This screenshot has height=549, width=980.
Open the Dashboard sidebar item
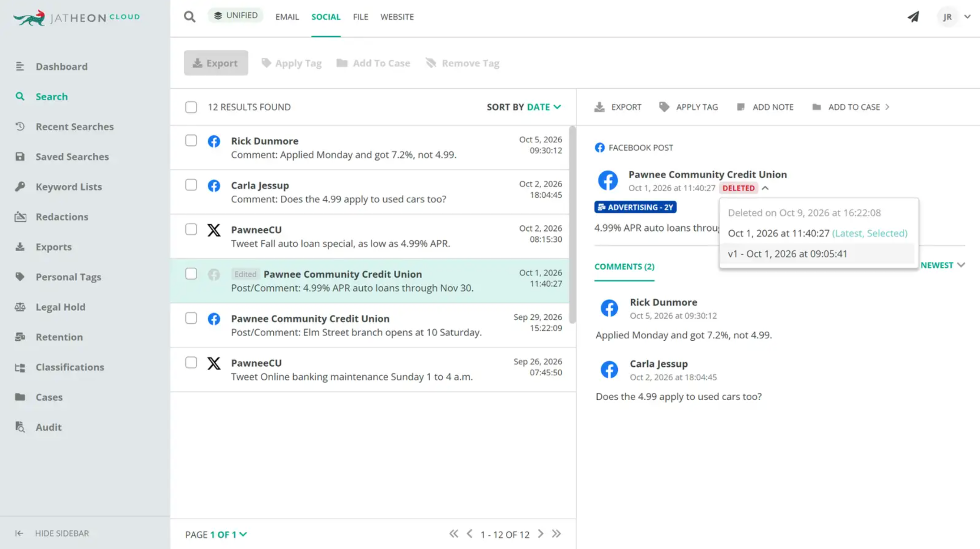tap(61, 67)
